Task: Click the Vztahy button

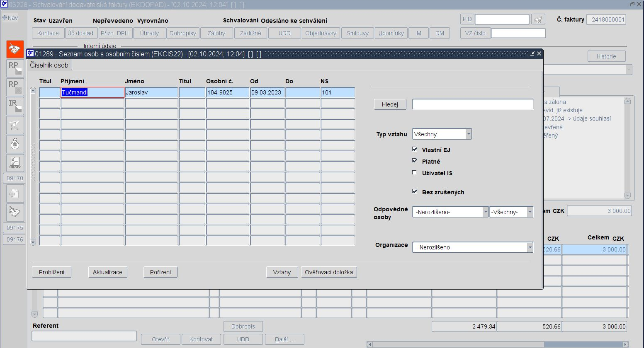Action: (x=282, y=272)
